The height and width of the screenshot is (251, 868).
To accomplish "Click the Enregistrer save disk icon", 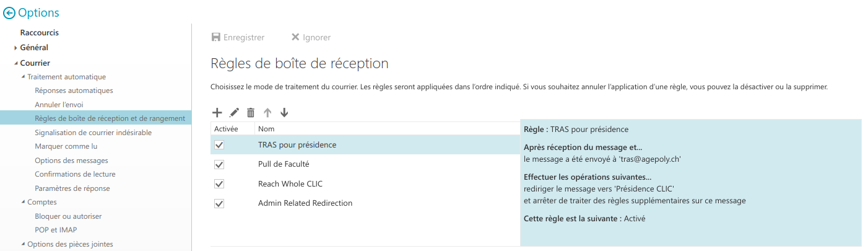I will point(216,37).
